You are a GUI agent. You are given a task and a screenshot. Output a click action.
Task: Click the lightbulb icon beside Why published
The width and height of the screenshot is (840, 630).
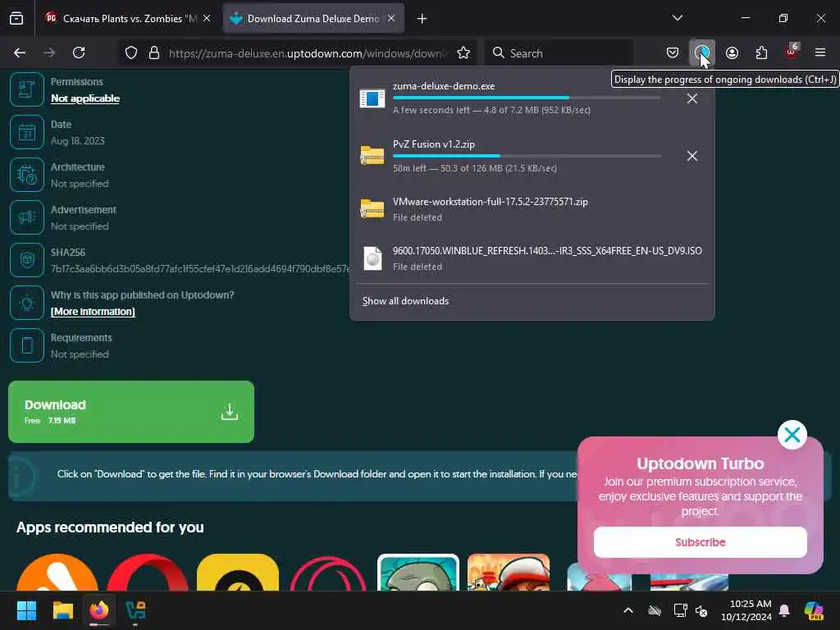[x=27, y=303]
